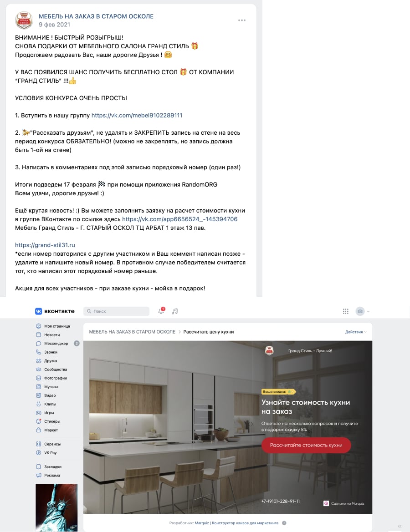Click the ВКонтакте logo
Image resolution: width=410 pixels, height=532 pixels.
pos(55,311)
